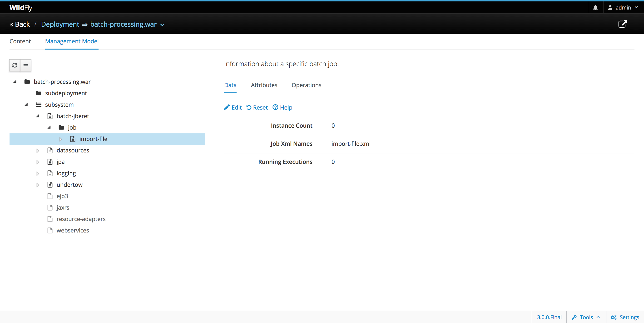Click the job folder icon
This screenshot has height=323, width=644.
61,127
